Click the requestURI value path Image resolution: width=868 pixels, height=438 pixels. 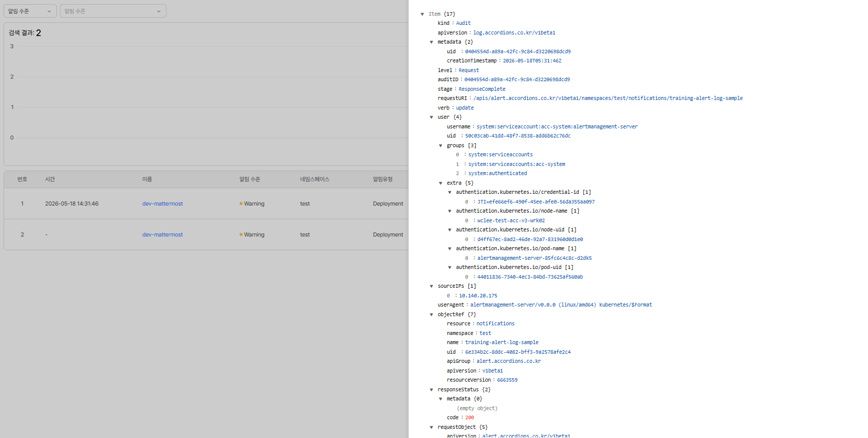tap(608, 98)
